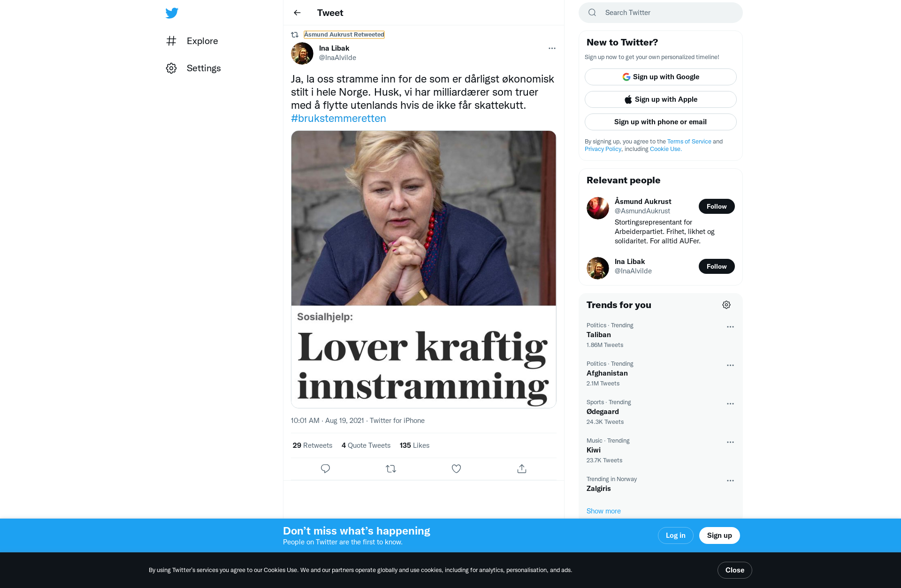Click the share tweet icon
The width and height of the screenshot is (901, 588).
tap(521, 468)
